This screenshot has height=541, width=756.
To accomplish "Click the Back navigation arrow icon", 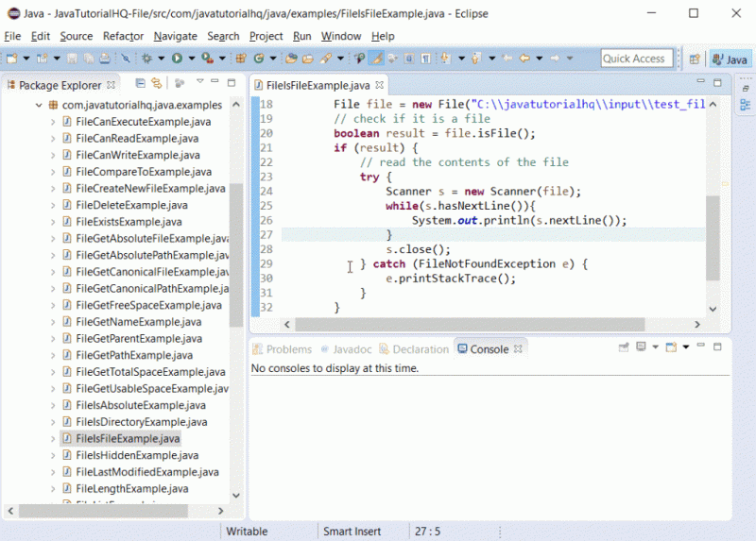I will coord(524,59).
